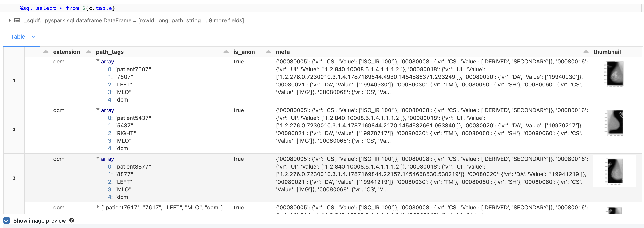Sort the meta column using arrow icon
The height and width of the screenshot is (228, 644).
[x=586, y=52]
